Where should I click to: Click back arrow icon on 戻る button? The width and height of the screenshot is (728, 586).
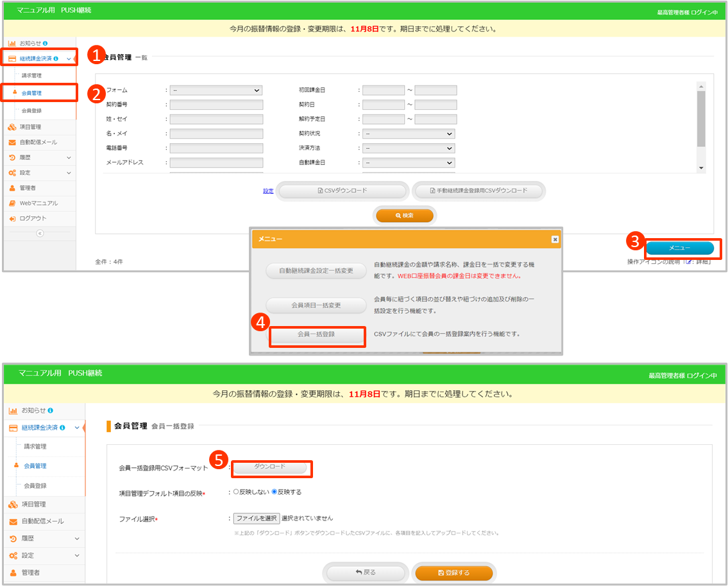[x=358, y=573]
